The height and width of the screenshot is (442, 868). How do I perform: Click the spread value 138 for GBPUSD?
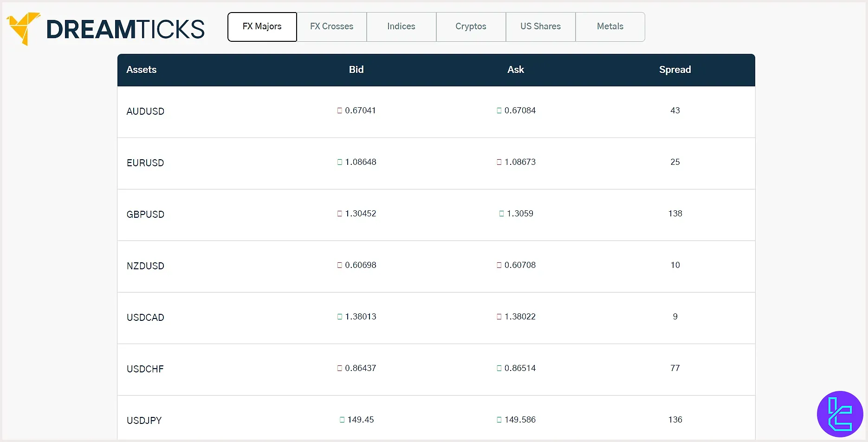tap(674, 214)
